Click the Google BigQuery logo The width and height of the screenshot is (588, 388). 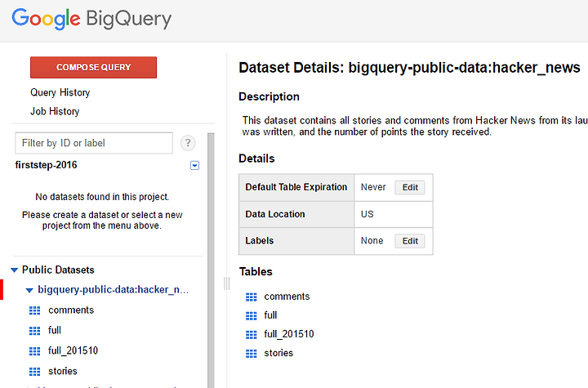click(91, 19)
